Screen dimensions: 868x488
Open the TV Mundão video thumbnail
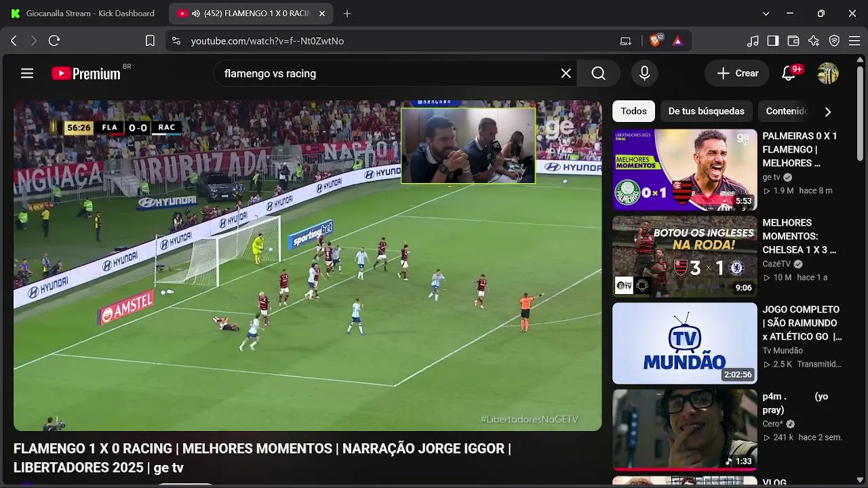click(685, 344)
